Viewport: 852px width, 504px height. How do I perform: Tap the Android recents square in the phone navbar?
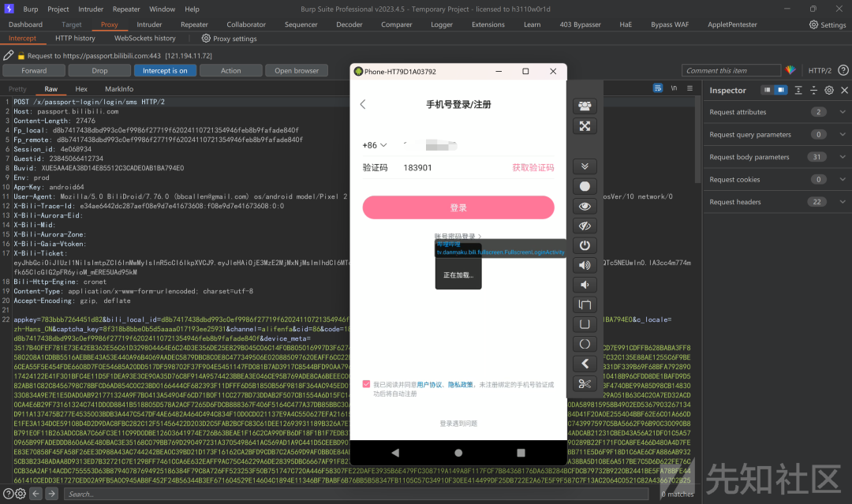click(521, 453)
